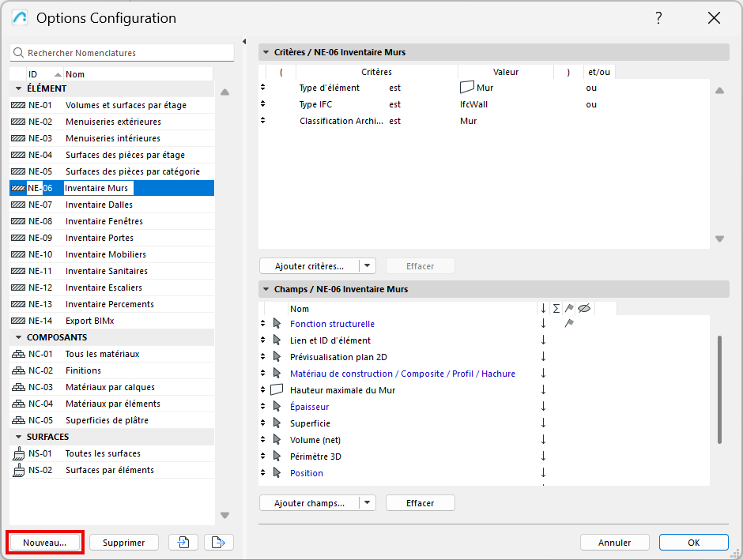Click the help question mark icon

[658, 18]
